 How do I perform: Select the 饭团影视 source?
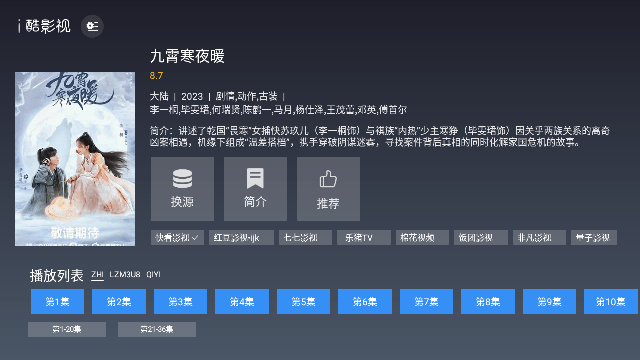pos(481,238)
